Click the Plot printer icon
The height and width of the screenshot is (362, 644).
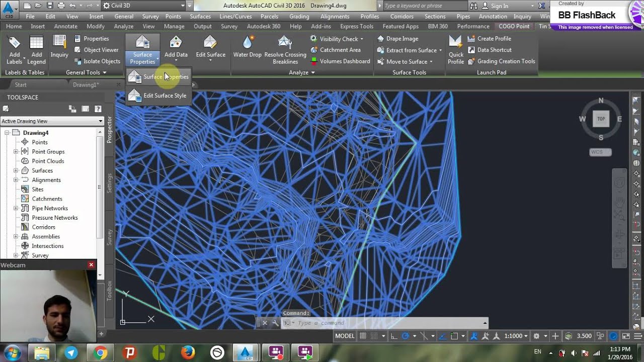[x=61, y=6]
